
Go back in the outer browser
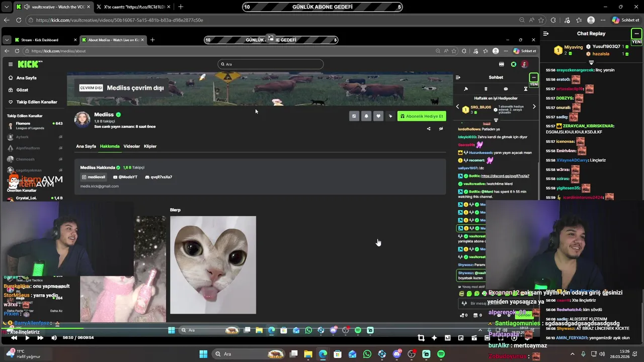[7, 20]
